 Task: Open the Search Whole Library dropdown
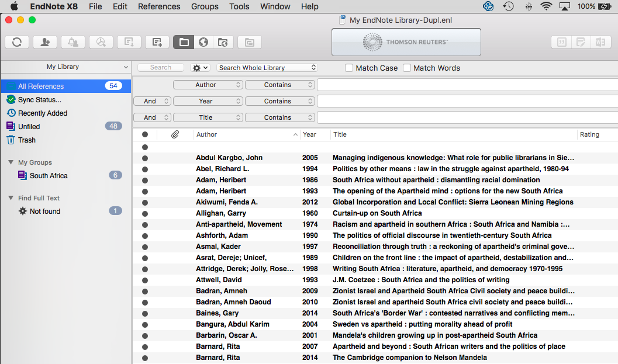267,68
